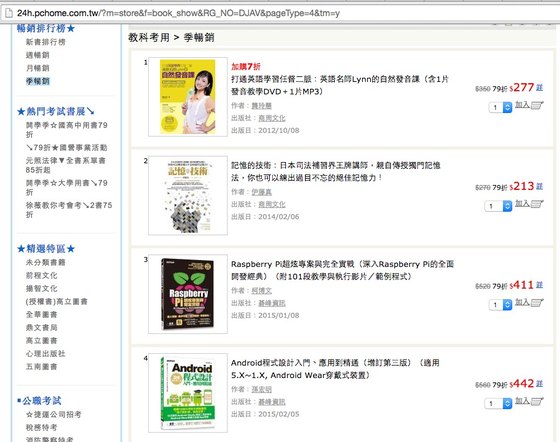560x442 pixels.
Task: Open 未分類書籍 category
Action: (x=45, y=262)
